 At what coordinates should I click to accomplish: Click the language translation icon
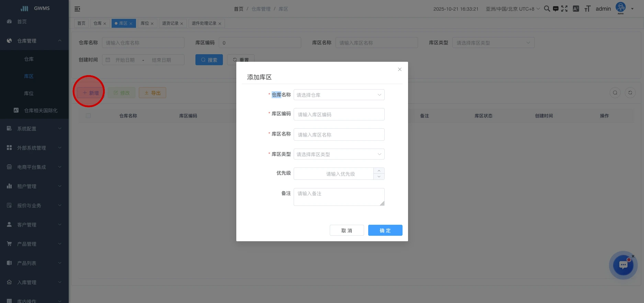pos(576,9)
